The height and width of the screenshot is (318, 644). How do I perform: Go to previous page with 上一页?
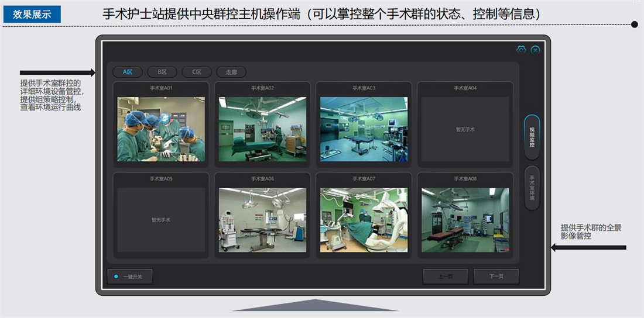[445, 276]
